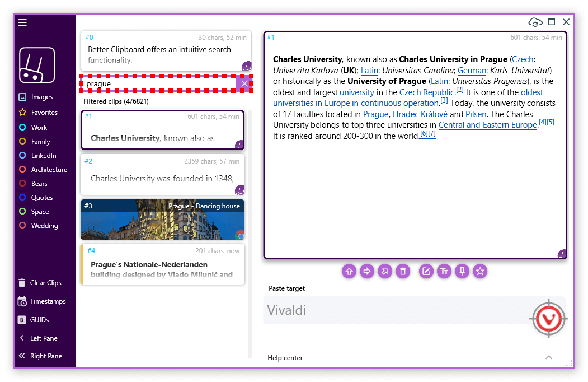The image size is (588, 382).
Task: Open the Dancing house image clip
Action: tap(163, 220)
